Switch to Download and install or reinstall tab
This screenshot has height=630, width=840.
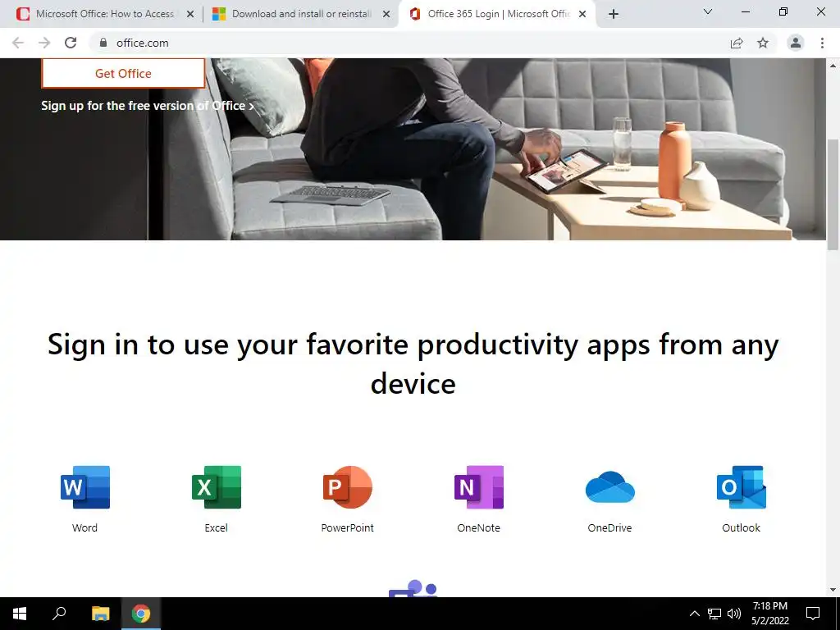tap(302, 14)
